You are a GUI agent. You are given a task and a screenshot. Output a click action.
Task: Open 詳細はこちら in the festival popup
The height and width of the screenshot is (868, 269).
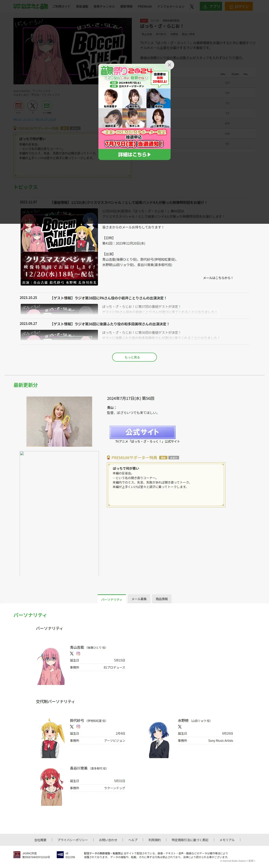click(x=134, y=154)
